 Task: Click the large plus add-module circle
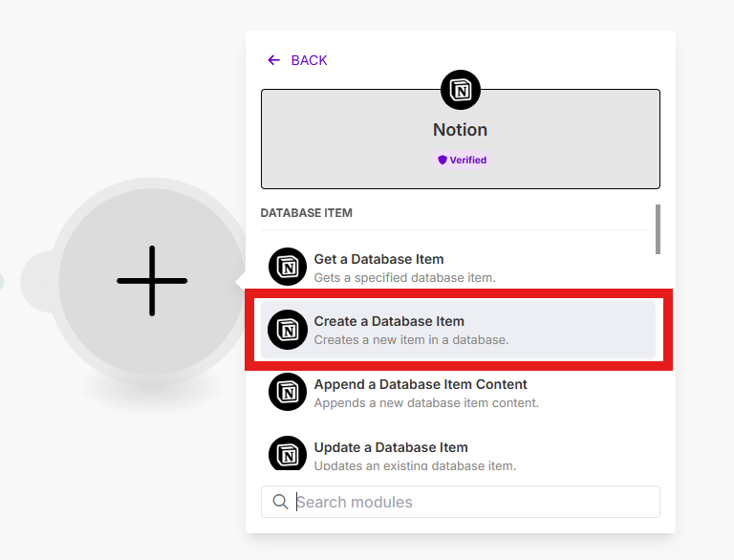[x=151, y=281]
